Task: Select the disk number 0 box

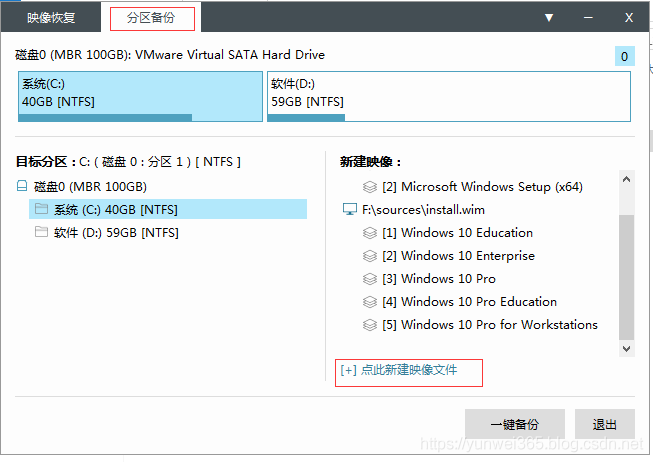Action: pos(624,56)
